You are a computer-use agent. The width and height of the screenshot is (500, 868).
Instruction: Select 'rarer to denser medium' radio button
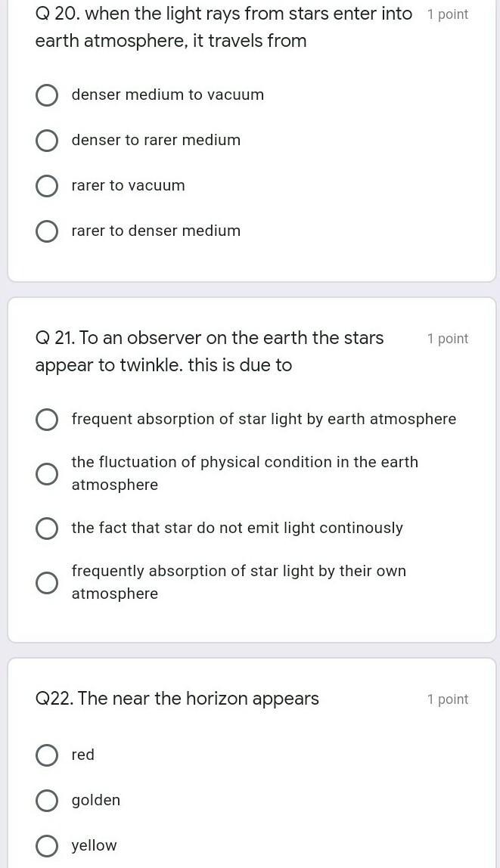pyautogui.click(x=47, y=231)
